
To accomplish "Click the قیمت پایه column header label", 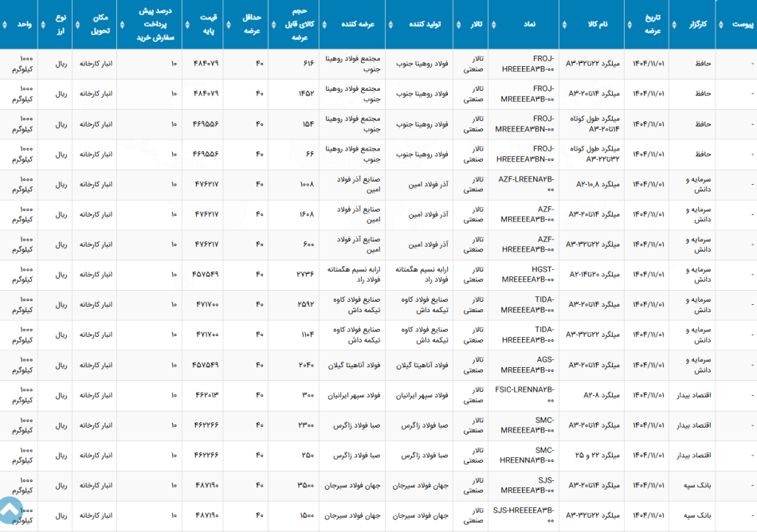I will [208, 24].
